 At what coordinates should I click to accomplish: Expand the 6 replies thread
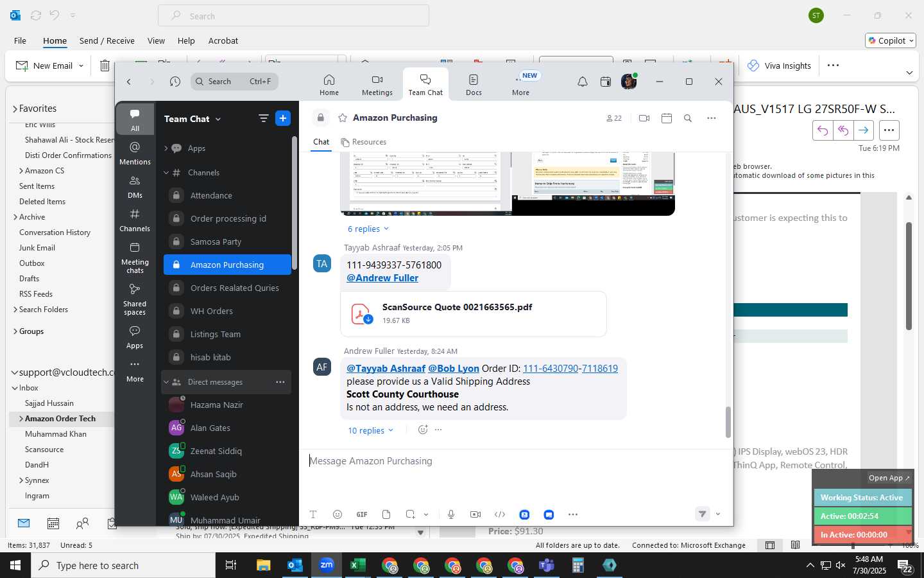coord(368,229)
